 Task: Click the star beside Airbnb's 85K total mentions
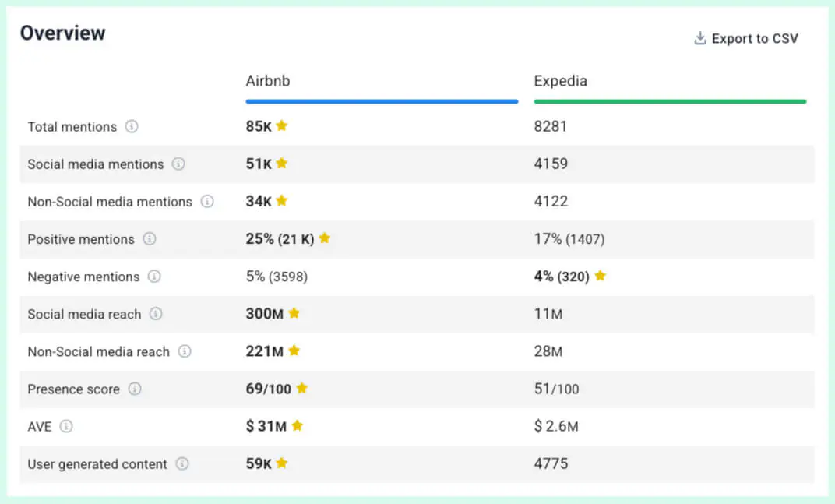point(282,125)
